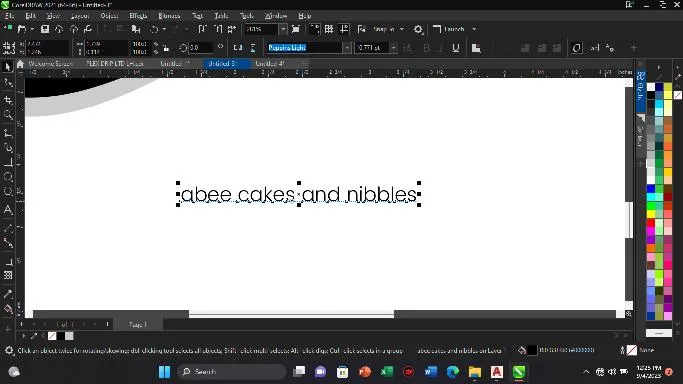Click the Undo arrow icon
This screenshot has width=683, height=384.
click(154, 29)
